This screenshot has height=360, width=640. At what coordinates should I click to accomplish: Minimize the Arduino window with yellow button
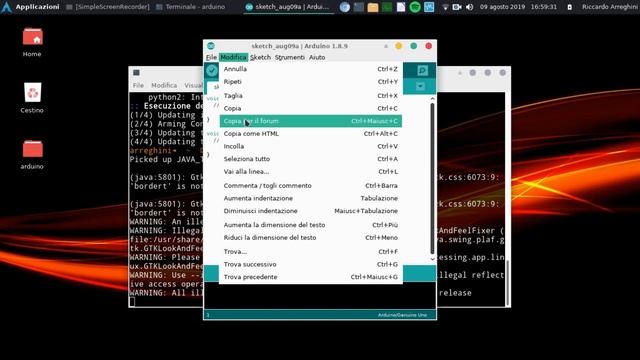[x=399, y=46]
